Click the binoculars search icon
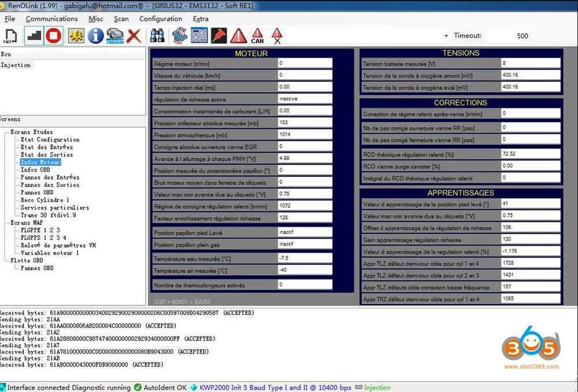The image size is (578, 392). coord(157,36)
